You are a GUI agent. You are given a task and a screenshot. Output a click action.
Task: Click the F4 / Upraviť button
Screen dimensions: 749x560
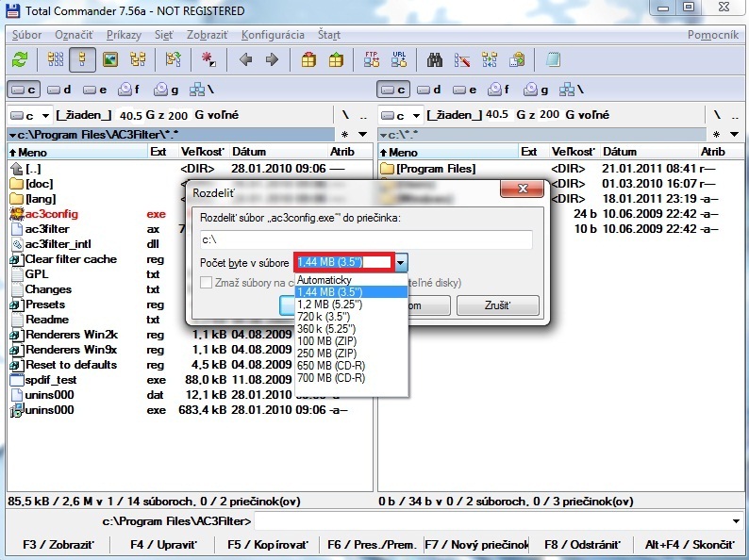[163, 545]
